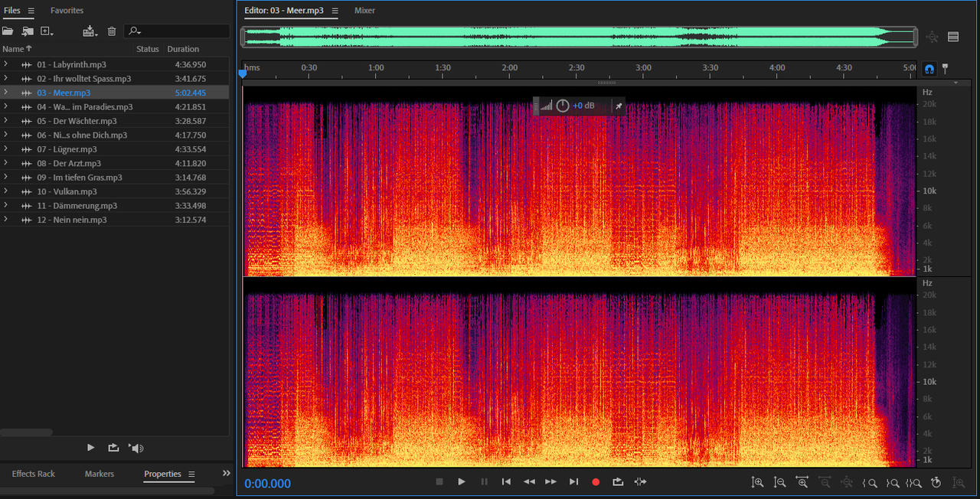Sort files by Name column

point(17,49)
